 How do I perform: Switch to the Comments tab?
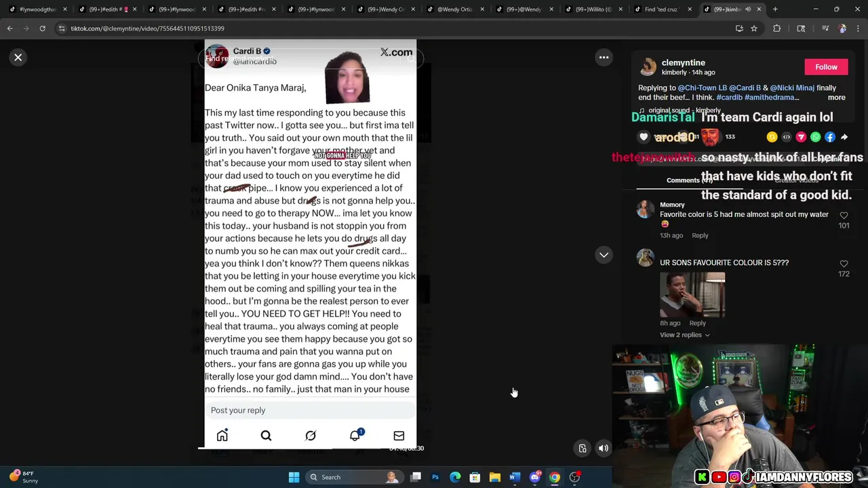click(689, 180)
